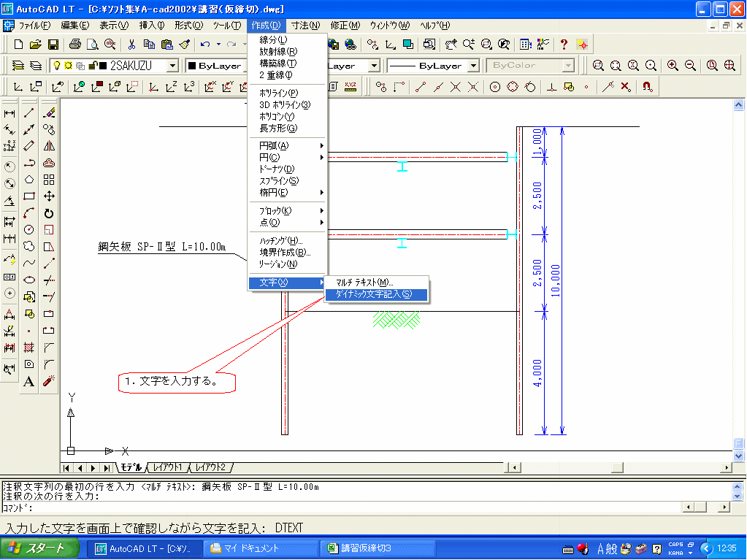
Task: Click the Undo arrow icon
Action: pos(205,45)
